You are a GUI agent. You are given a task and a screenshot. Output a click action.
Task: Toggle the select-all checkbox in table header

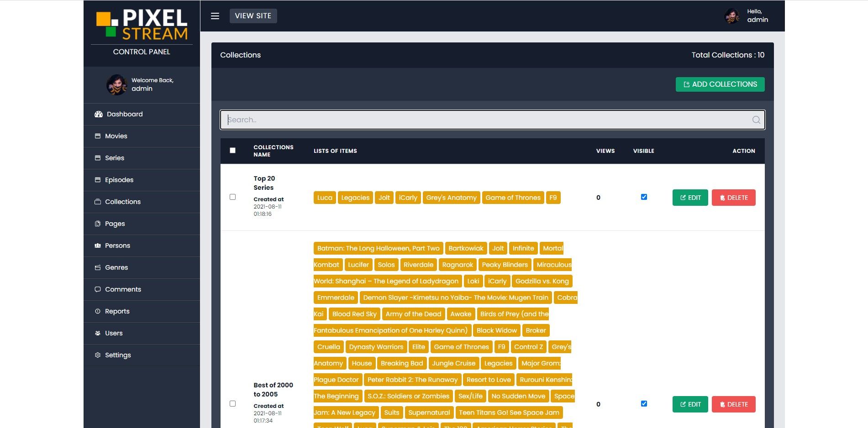pos(233,151)
